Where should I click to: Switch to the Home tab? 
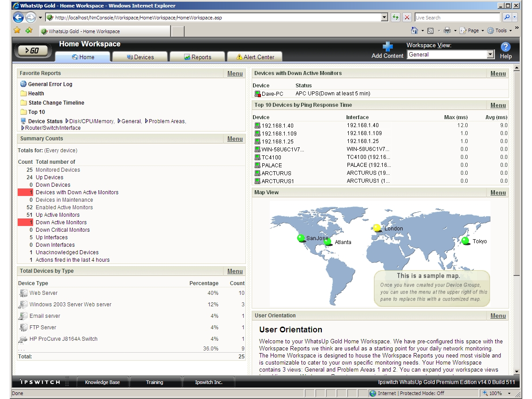pos(83,57)
